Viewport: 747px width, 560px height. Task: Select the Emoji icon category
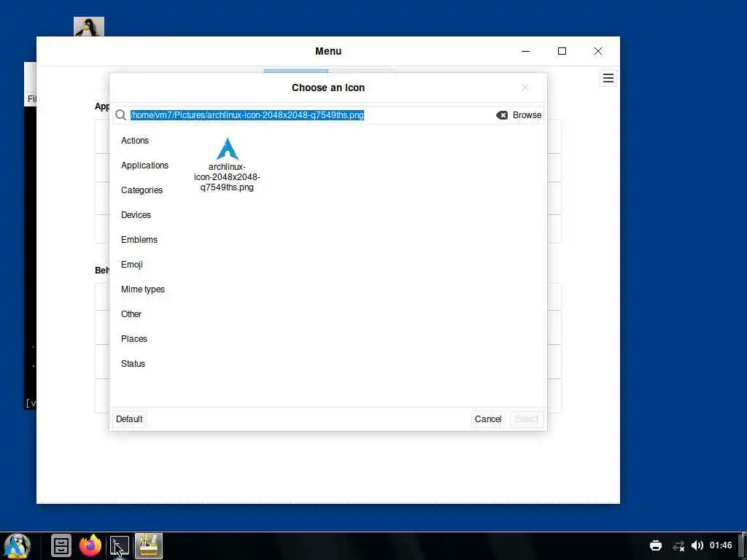132,264
